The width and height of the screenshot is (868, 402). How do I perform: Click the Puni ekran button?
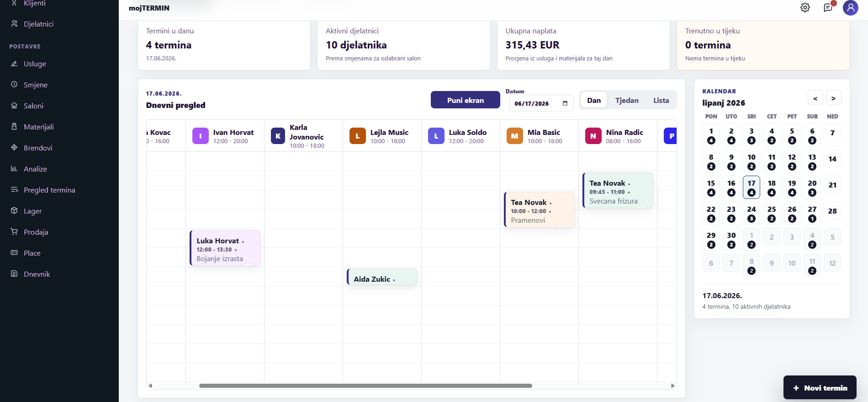point(465,100)
